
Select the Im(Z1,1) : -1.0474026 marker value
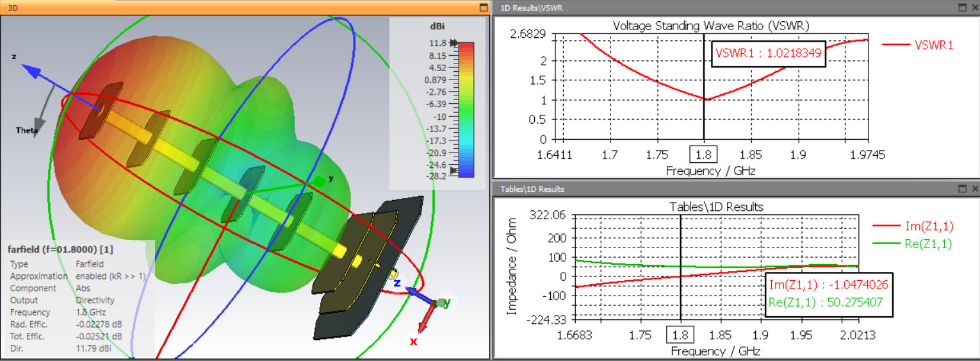click(829, 285)
